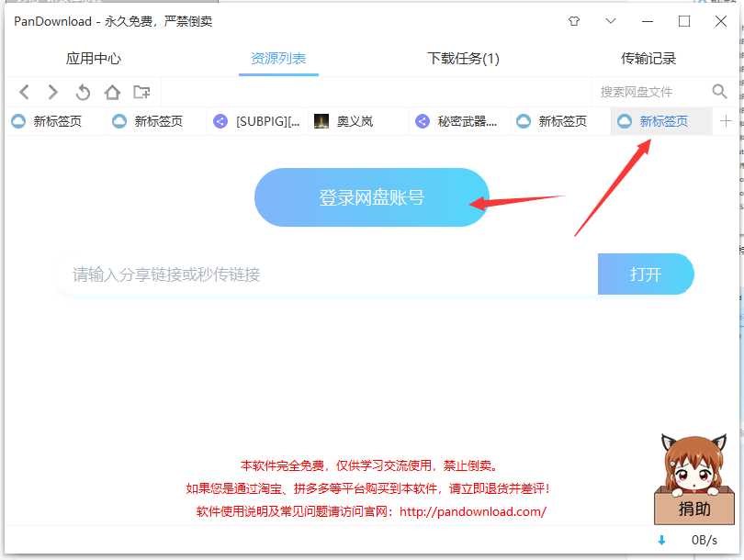Click the 打开 button
Screen dimensions: 744x560
pyautogui.click(x=646, y=274)
